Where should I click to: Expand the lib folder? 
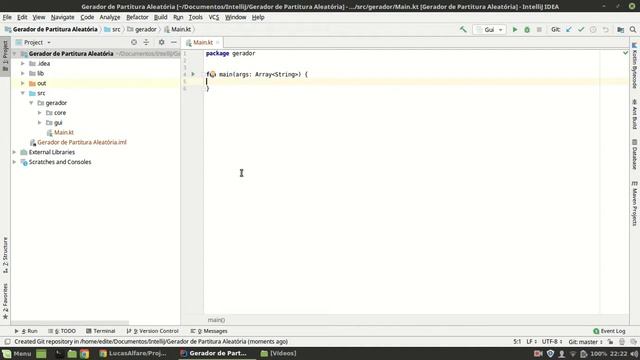coord(23,73)
